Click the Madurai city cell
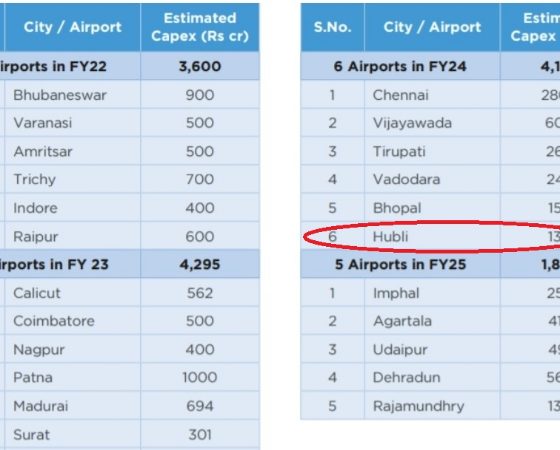Image resolution: width=560 pixels, height=450 pixels. pos(72,406)
